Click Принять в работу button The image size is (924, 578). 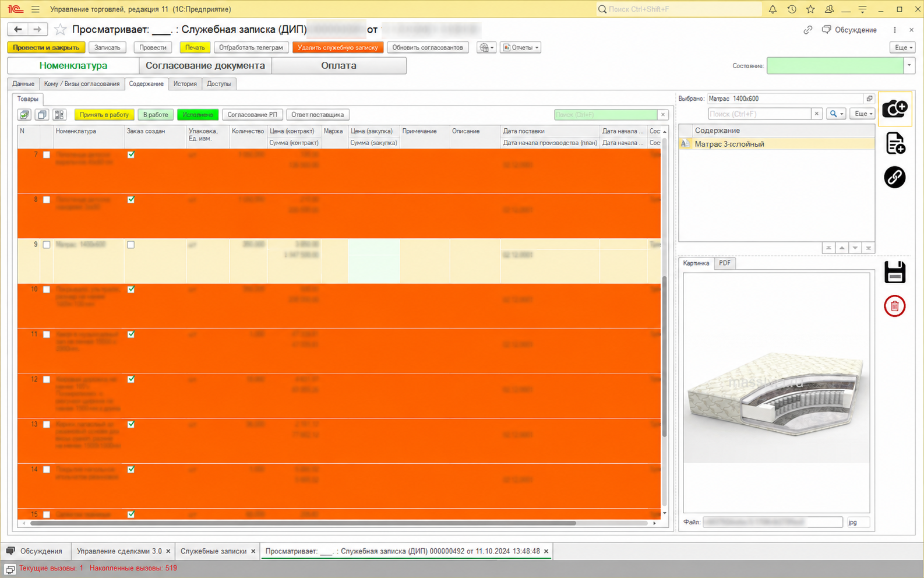104,115
